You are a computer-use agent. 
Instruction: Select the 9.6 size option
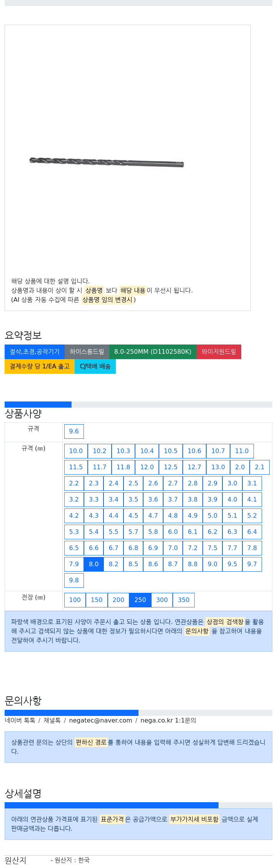pyautogui.click(x=74, y=431)
